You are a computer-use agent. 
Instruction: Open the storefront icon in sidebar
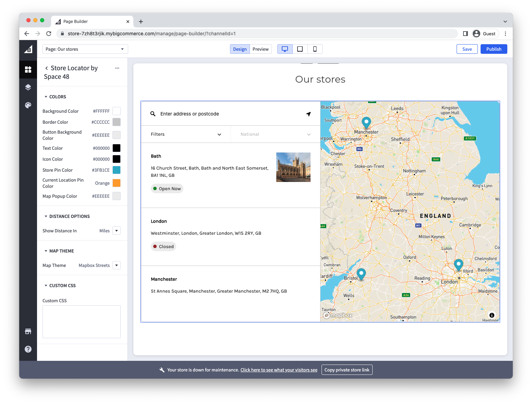(x=28, y=331)
